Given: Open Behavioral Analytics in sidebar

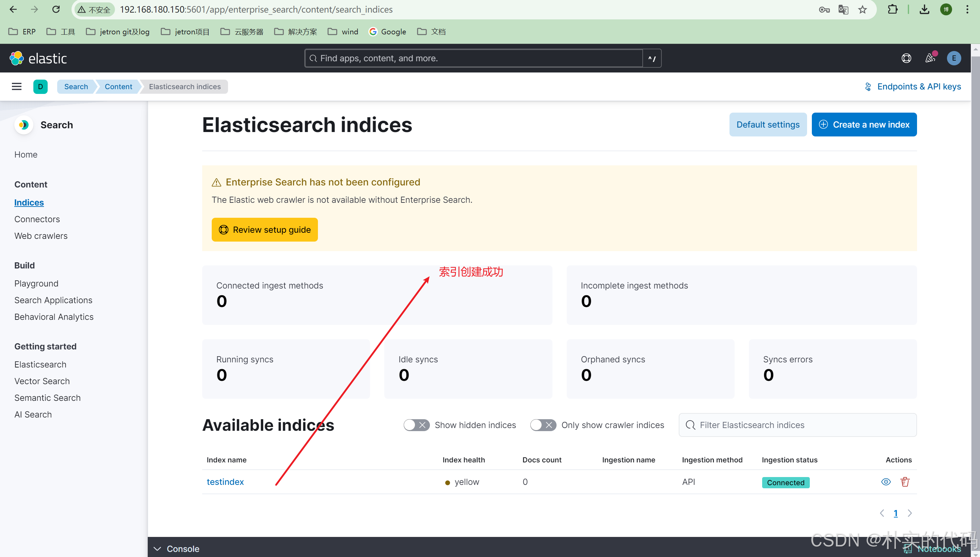Looking at the screenshot, I should point(54,317).
